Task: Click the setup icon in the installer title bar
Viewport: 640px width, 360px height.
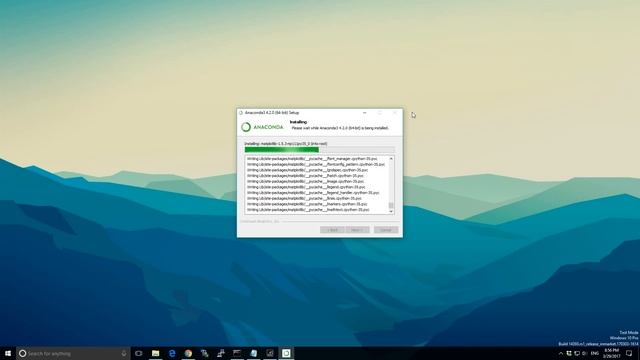Action: point(241,113)
